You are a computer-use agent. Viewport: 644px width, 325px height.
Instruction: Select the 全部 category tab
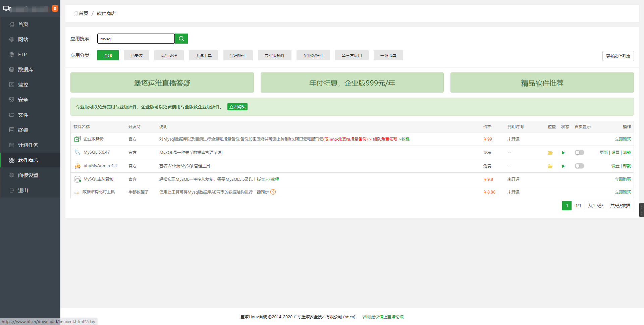108,55
